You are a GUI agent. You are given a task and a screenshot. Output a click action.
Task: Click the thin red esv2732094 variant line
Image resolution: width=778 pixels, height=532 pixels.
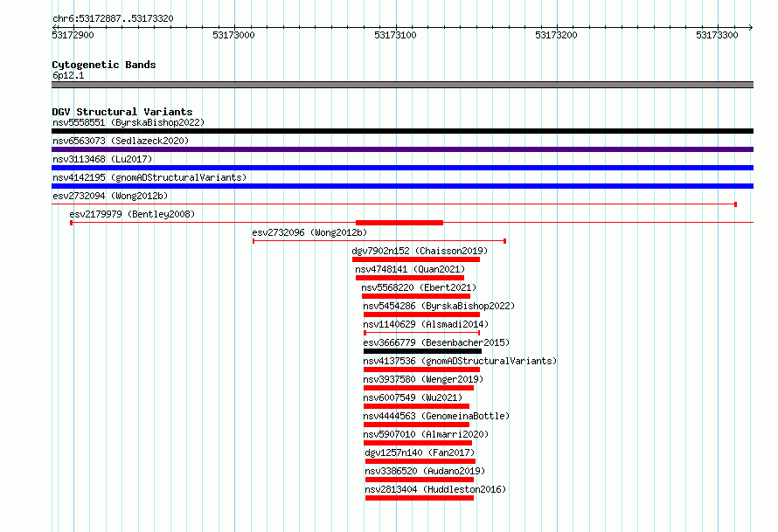pyautogui.click(x=394, y=204)
